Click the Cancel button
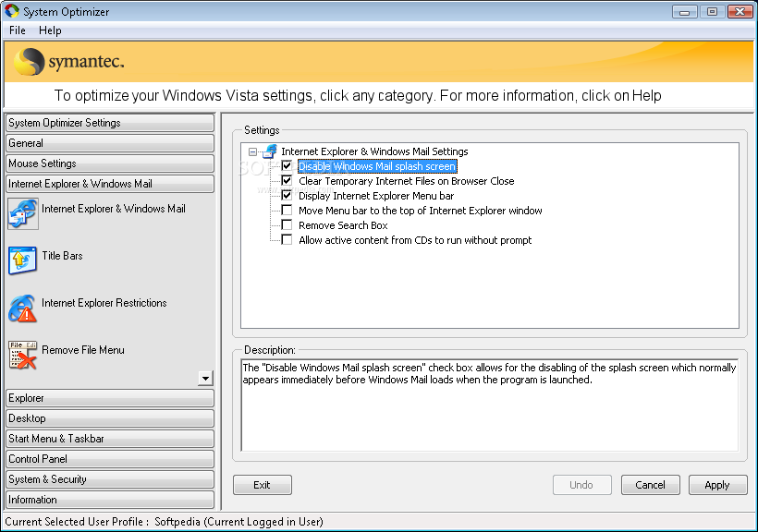The image size is (758, 532). pyautogui.click(x=650, y=485)
